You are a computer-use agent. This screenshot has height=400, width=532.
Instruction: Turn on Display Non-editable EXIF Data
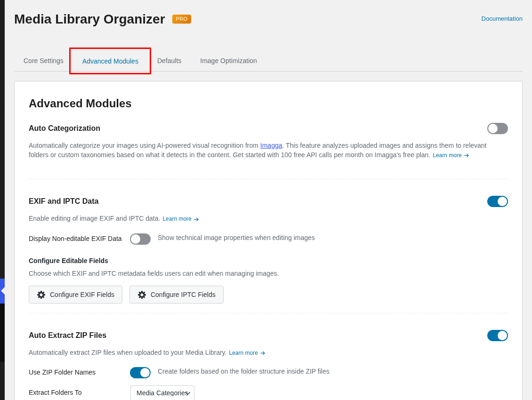point(140,239)
